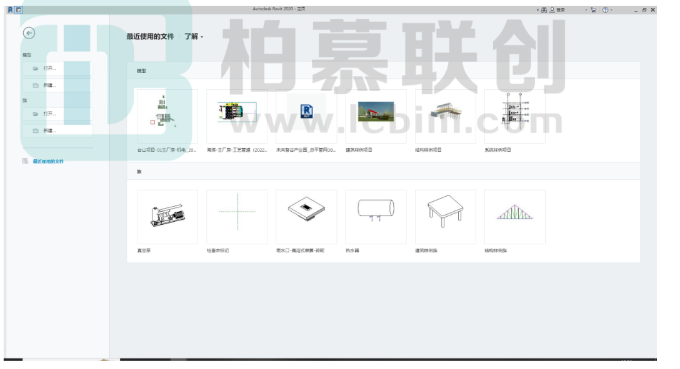Click the 真空泵 family name label
Viewport: 680px width, 369px height.
pos(144,250)
